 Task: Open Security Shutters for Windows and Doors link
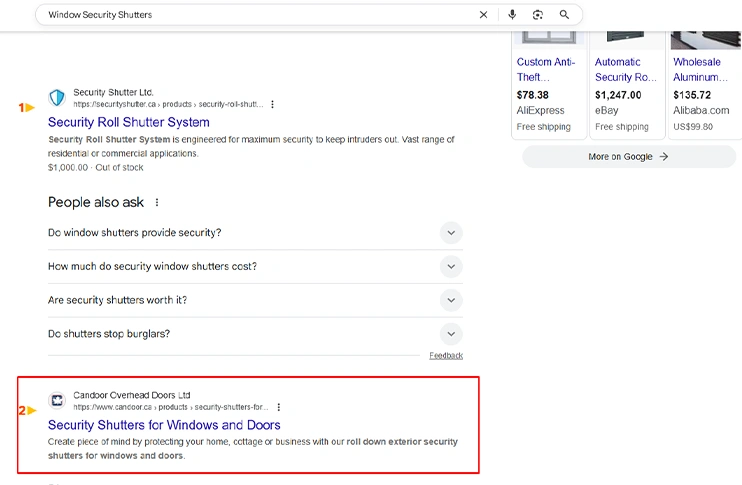coord(164,426)
